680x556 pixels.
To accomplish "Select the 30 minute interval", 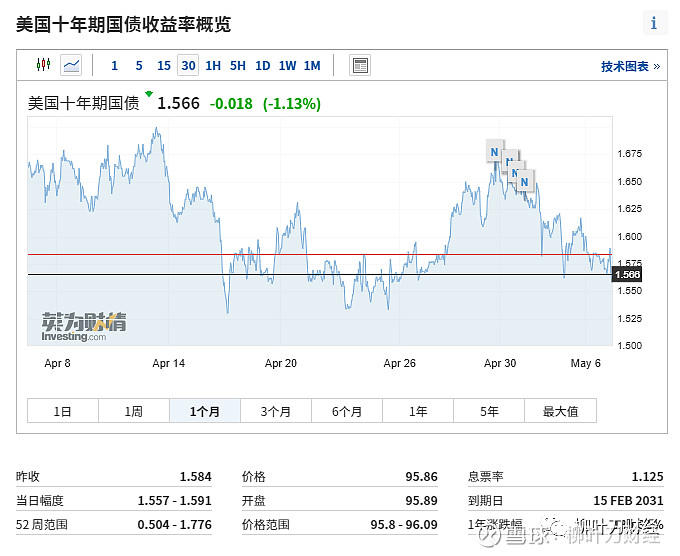I will [188, 66].
